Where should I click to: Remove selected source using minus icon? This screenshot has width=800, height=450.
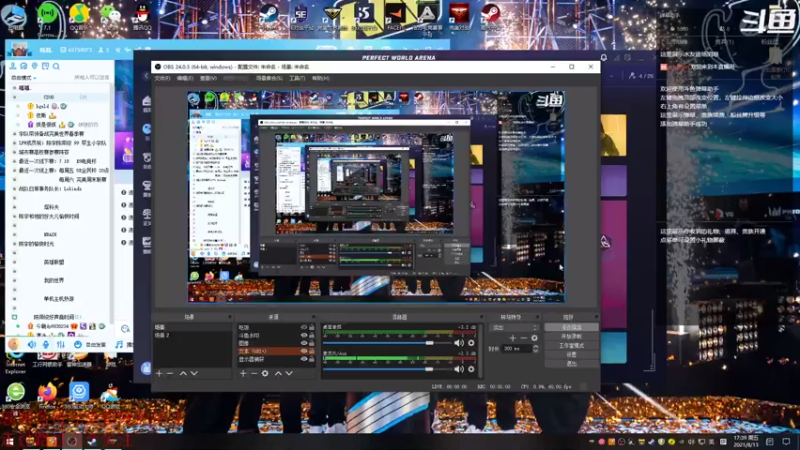click(254, 373)
